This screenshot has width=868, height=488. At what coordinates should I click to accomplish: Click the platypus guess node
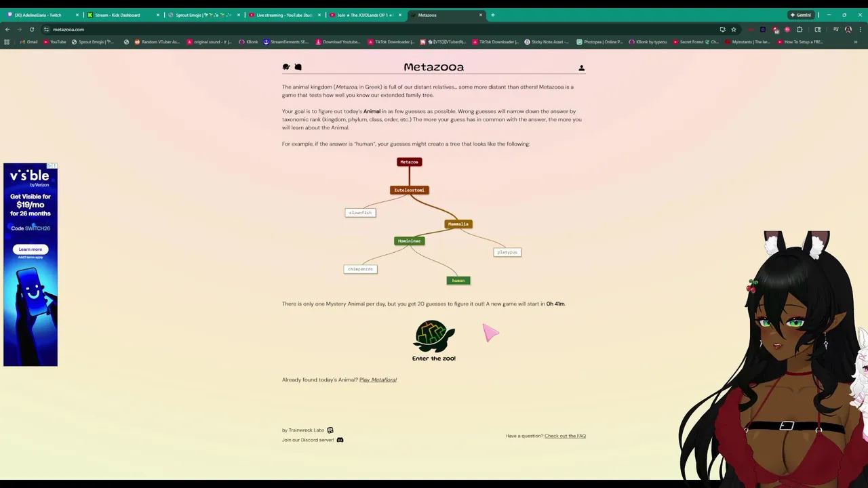click(507, 252)
